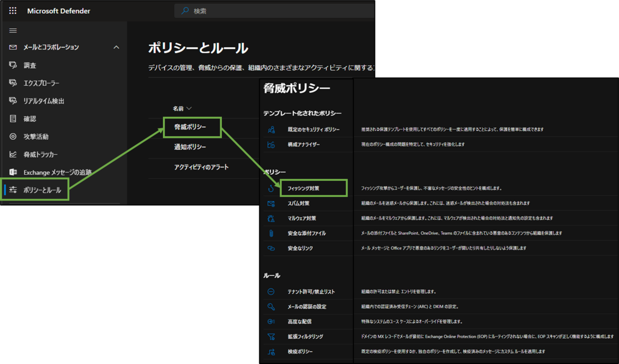The width and height of the screenshot is (619, 364).
Task: Click the スパム対策 envelope icon
Action: (271, 204)
